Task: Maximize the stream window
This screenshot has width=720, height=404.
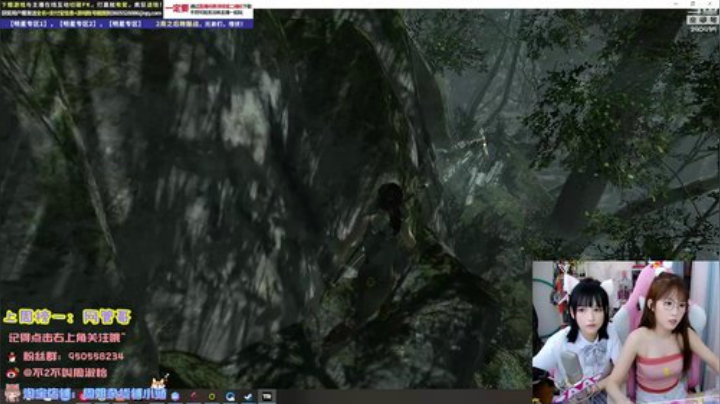Action: [x=693, y=4]
